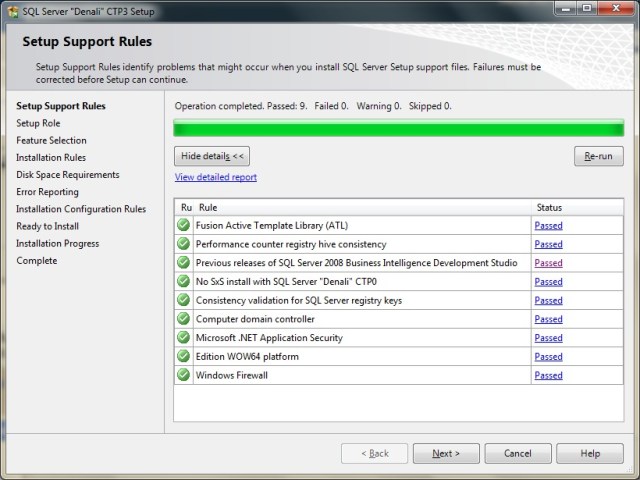Open Passed status link for Windows Firewall
Screen dimensions: 640x480
pos(548,376)
